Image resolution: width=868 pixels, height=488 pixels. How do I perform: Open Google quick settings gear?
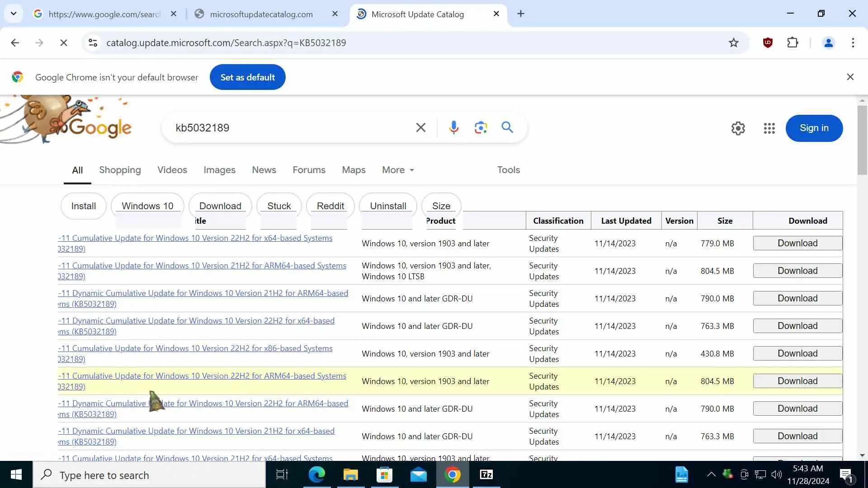pos(738,128)
